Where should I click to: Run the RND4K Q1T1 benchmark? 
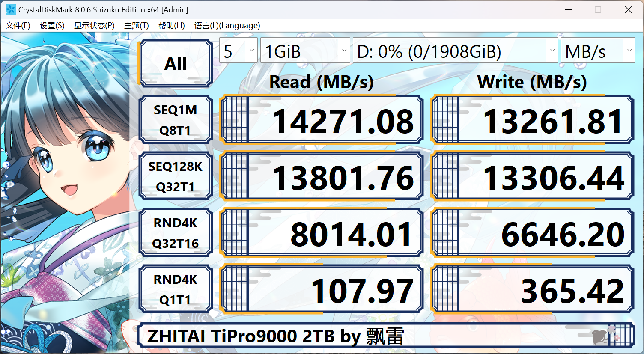pyautogui.click(x=176, y=288)
